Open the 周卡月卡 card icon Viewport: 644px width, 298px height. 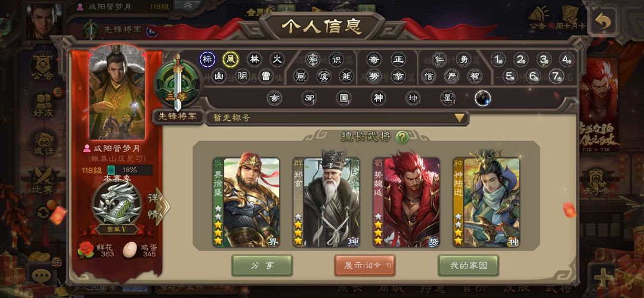point(571,18)
